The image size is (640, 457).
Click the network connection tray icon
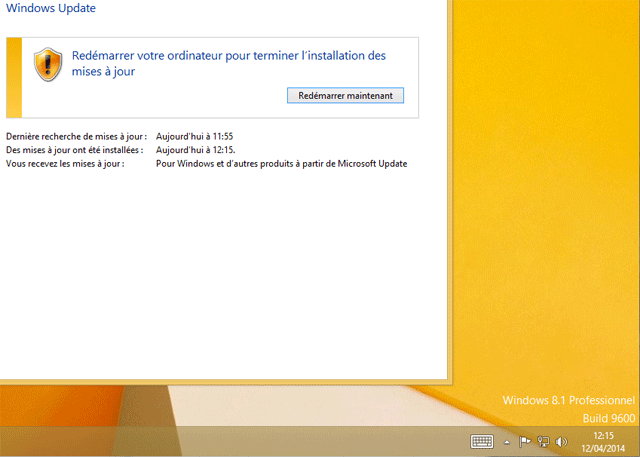pyautogui.click(x=543, y=441)
